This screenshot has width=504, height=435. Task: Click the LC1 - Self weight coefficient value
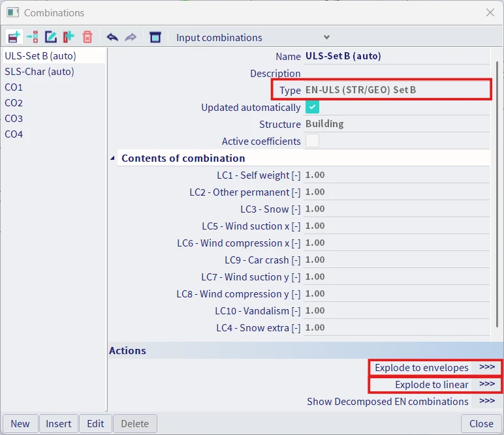click(x=396, y=175)
